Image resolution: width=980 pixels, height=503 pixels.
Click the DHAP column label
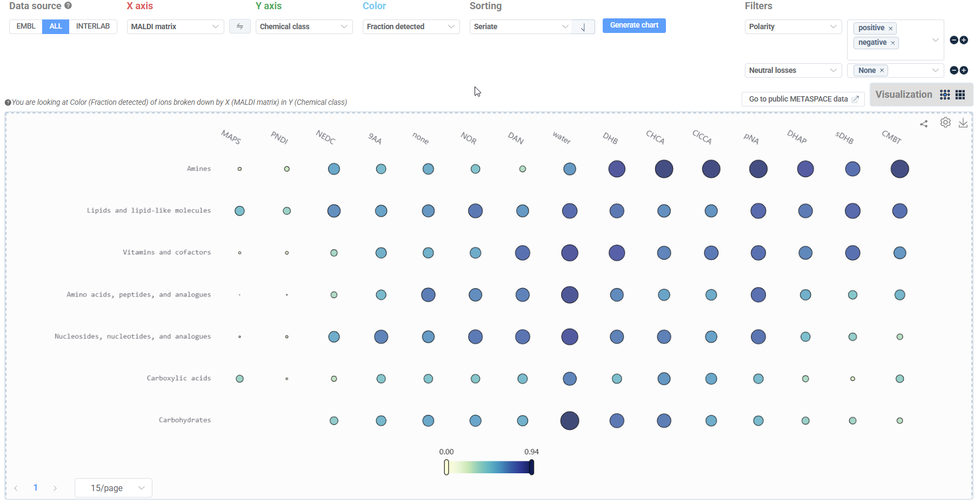(797, 137)
